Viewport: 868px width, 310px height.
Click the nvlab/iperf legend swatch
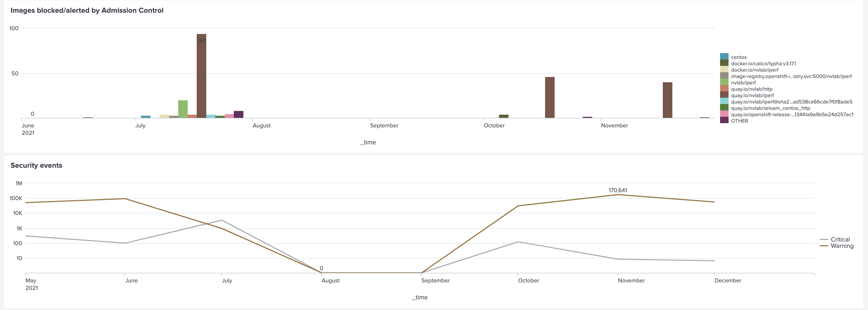click(x=724, y=82)
